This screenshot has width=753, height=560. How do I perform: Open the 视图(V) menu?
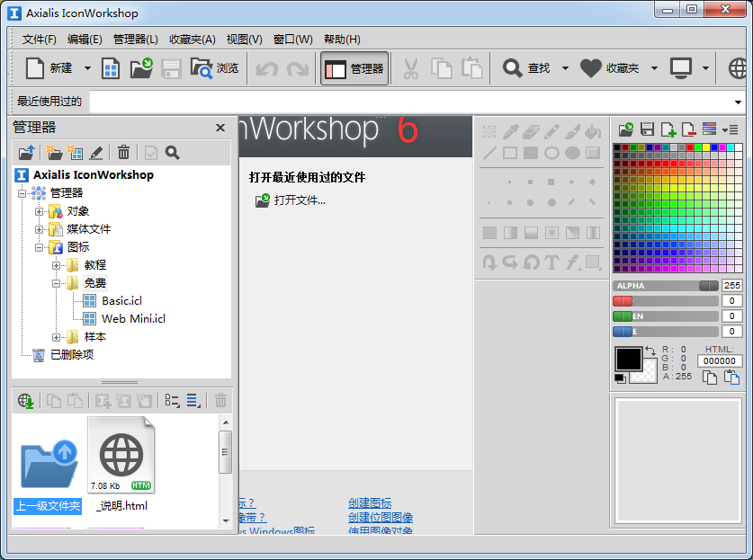click(245, 40)
